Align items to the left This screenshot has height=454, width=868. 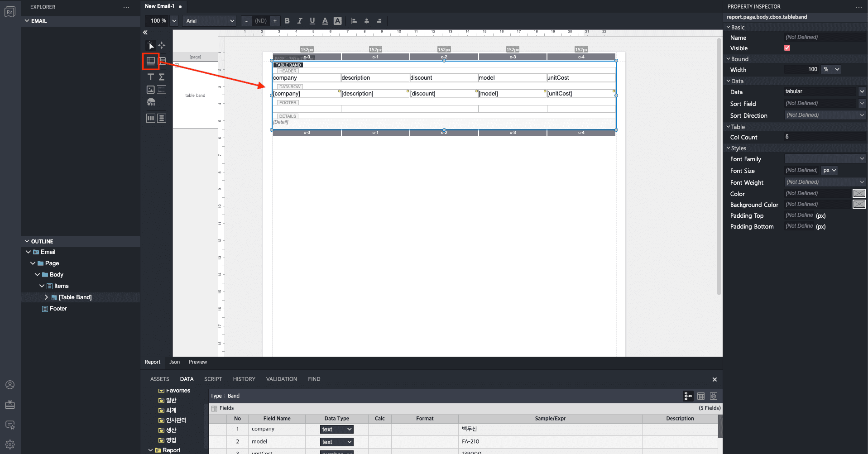tap(354, 21)
